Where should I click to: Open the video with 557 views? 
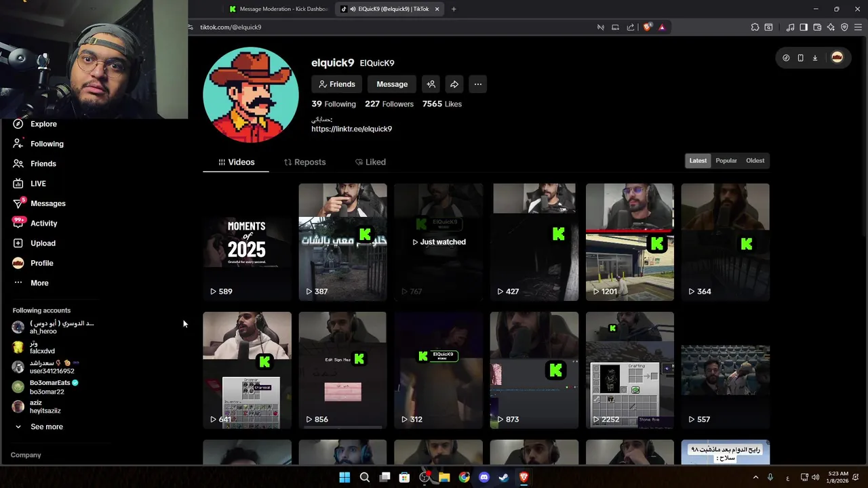pos(726,370)
